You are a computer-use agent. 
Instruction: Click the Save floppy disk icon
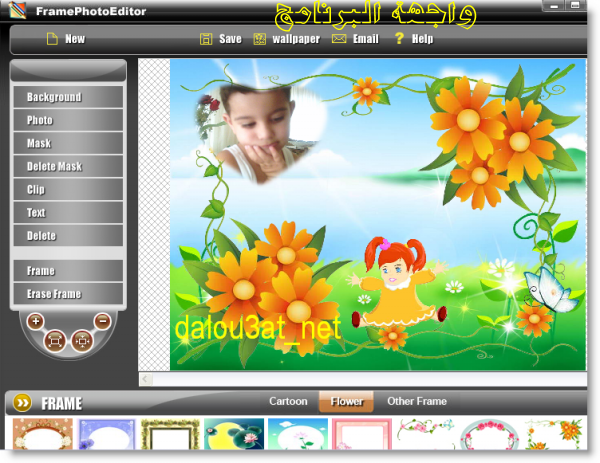click(x=205, y=39)
